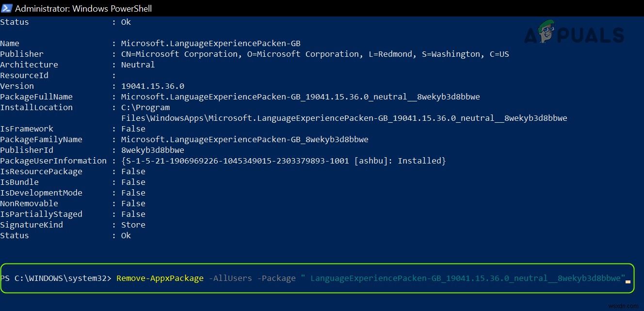
Task: Click the NonRemovable value False
Action: (x=133, y=203)
